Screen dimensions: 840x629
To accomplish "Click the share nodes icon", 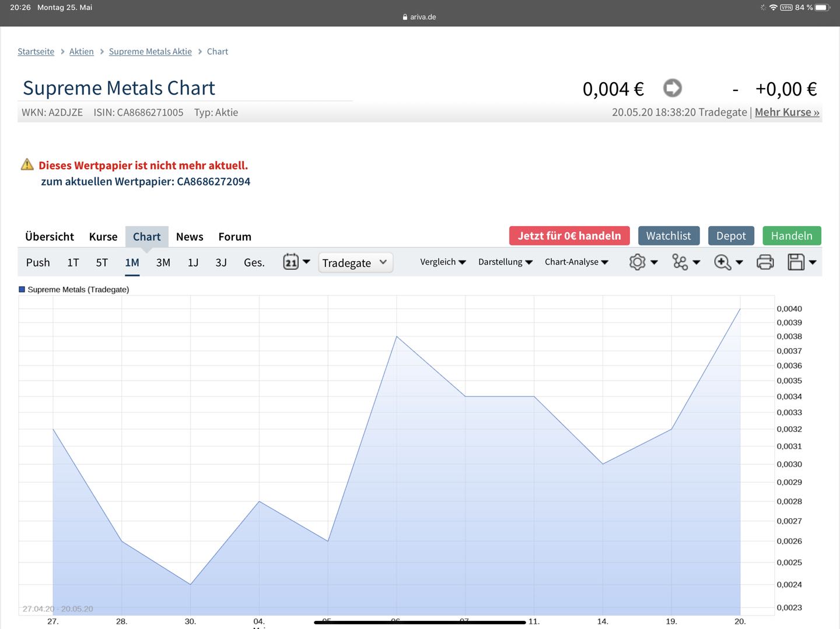I will pyautogui.click(x=680, y=262).
